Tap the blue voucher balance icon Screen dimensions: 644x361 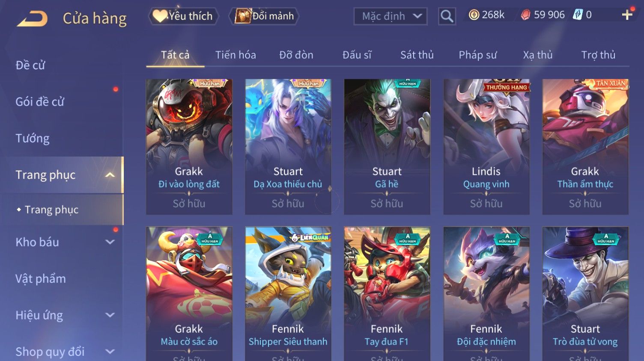pos(578,15)
